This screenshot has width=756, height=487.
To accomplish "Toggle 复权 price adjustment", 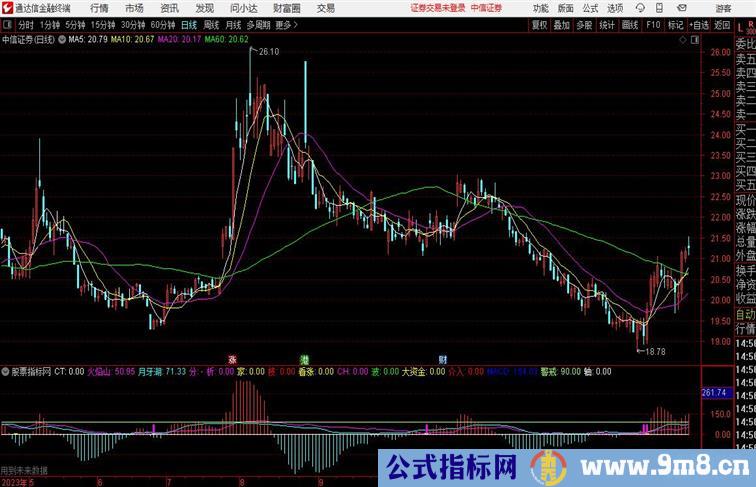I will [540, 24].
